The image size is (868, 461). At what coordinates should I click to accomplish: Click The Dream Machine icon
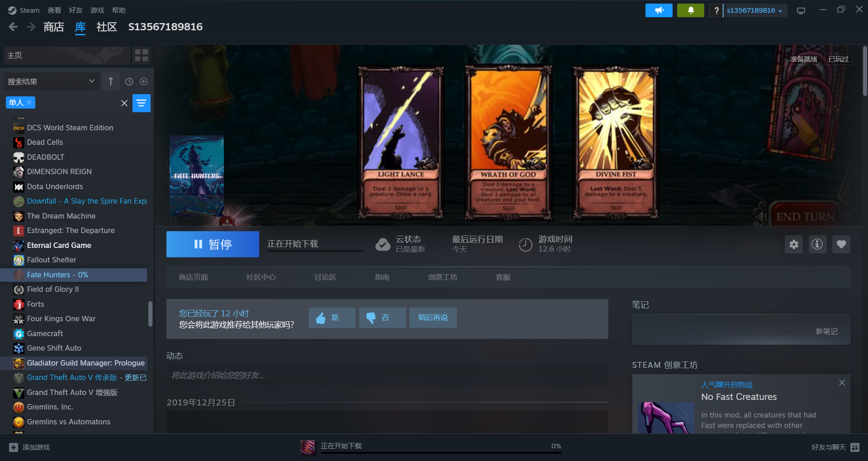pyautogui.click(x=19, y=216)
